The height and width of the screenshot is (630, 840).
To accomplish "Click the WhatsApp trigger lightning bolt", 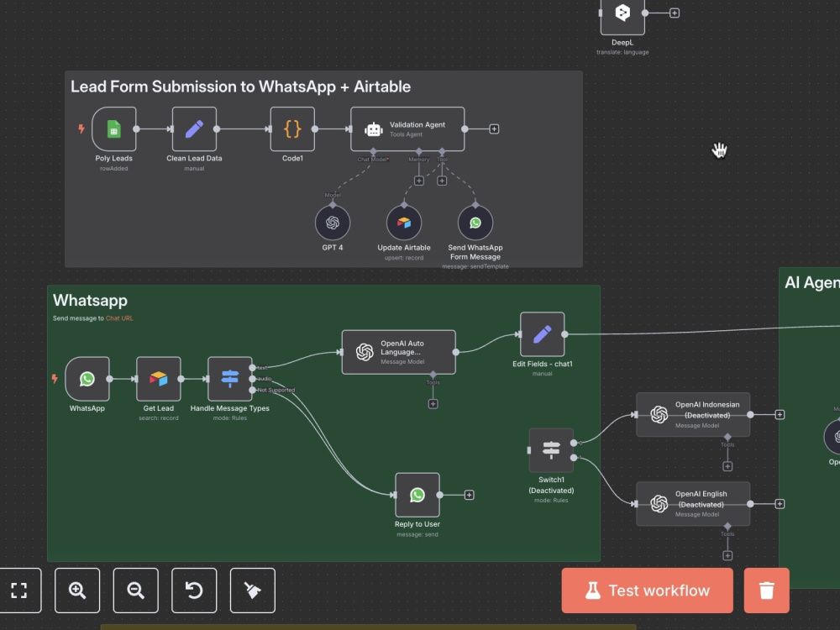I will [x=55, y=379].
